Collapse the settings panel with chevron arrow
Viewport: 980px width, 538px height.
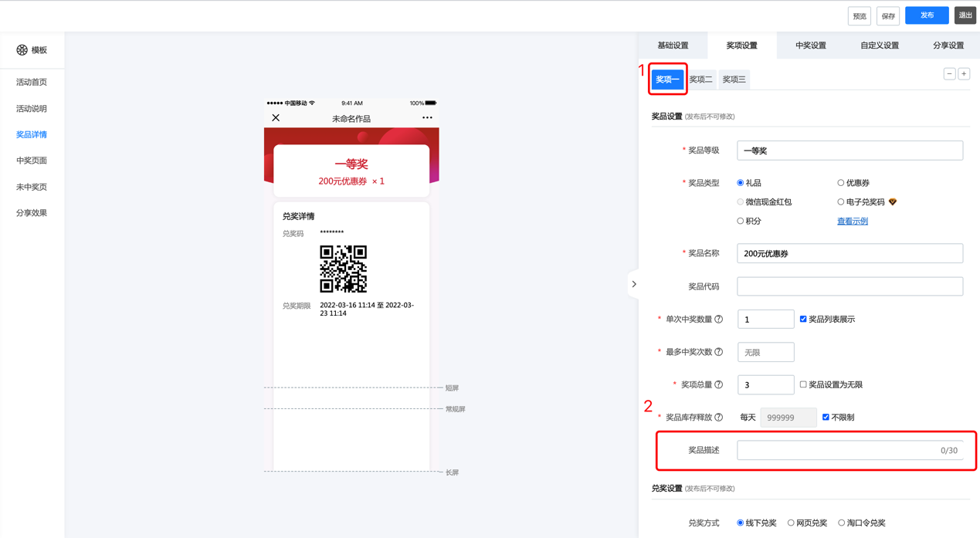click(x=634, y=284)
